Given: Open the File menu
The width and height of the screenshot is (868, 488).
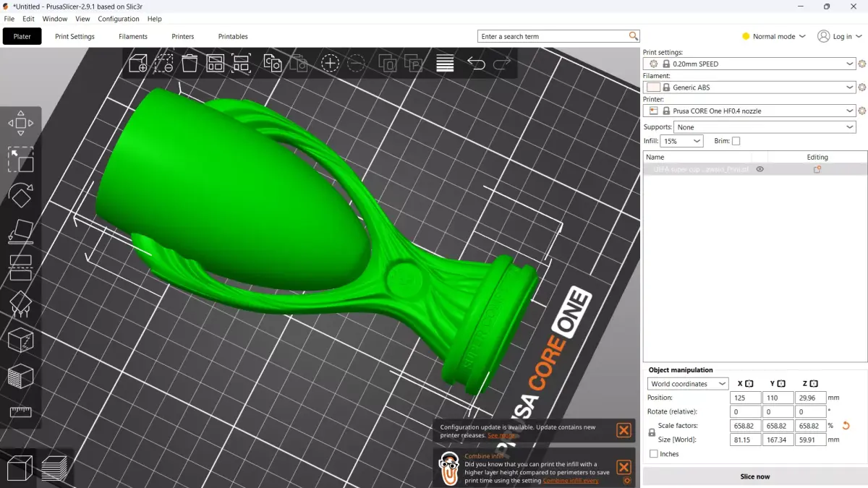Looking at the screenshot, I should (x=9, y=19).
